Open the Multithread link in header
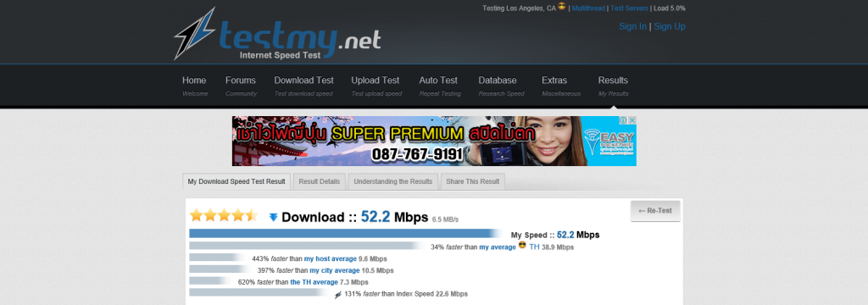The width and height of the screenshot is (868, 305). (x=588, y=8)
